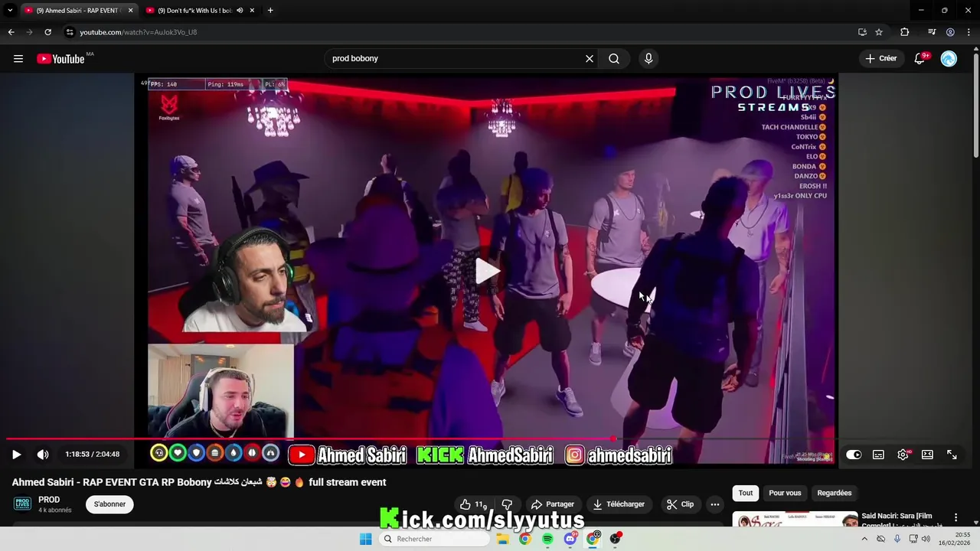Click the large play overlay on the video
This screenshot has width=980, height=551.
coord(487,271)
